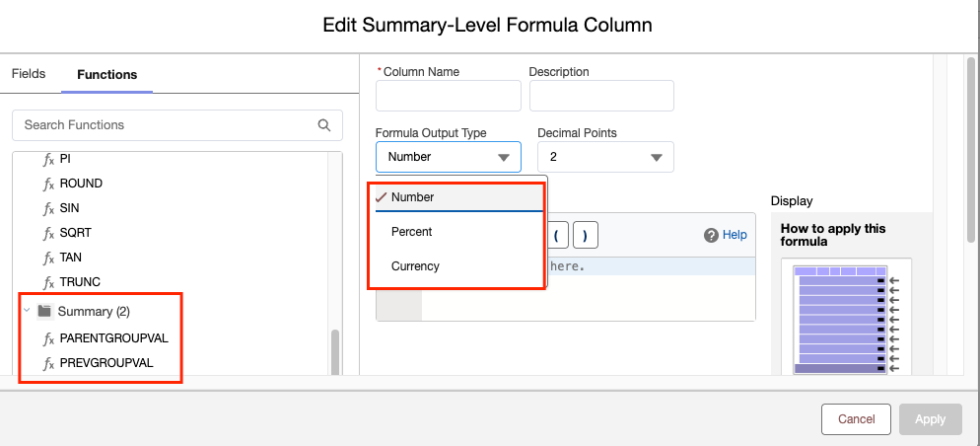Select the TRUNC function

click(80, 282)
